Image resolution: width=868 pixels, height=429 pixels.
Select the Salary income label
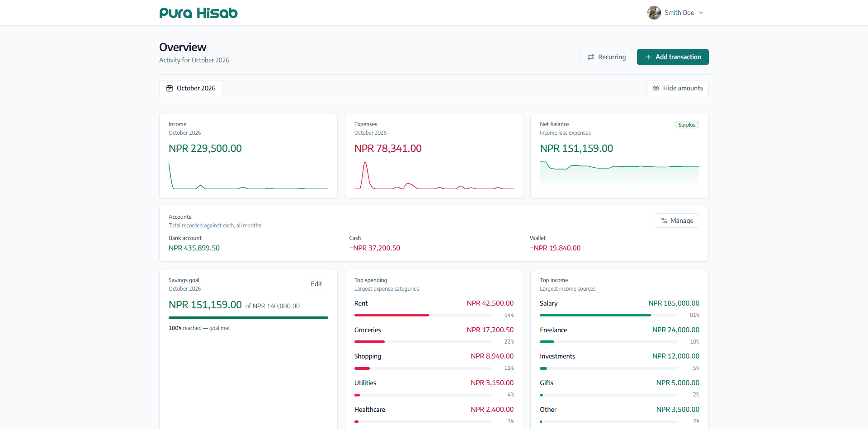coord(548,303)
